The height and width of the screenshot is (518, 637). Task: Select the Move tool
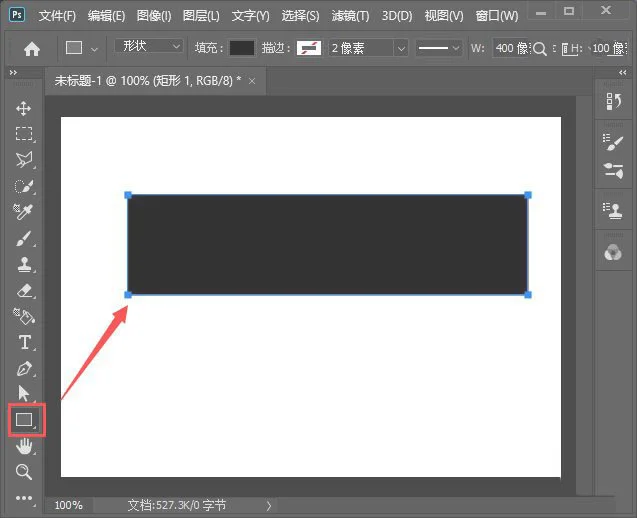tap(24, 108)
